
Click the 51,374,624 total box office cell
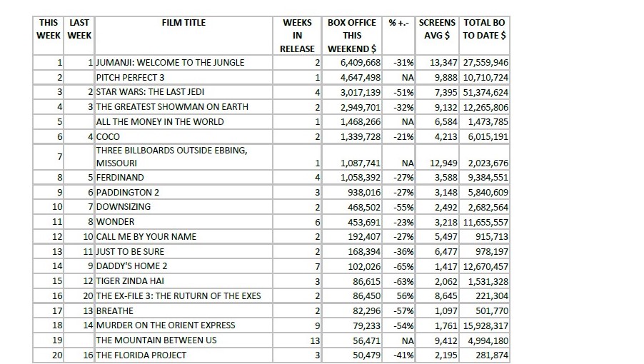coord(485,92)
